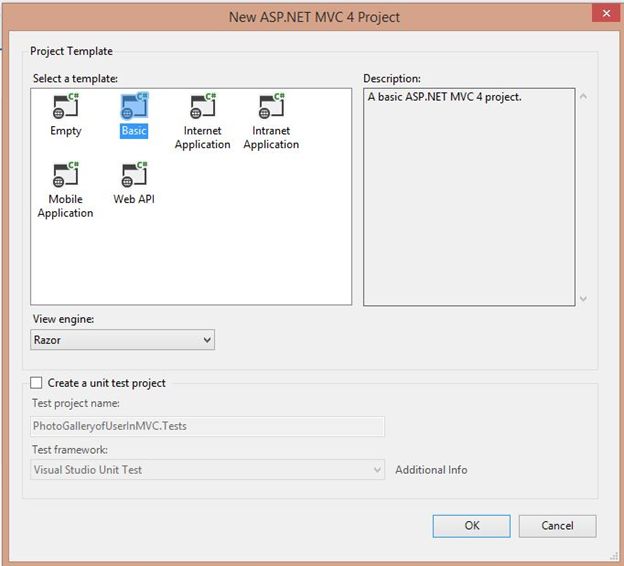Click the 'Create a unit test project' label

[107, 383]
